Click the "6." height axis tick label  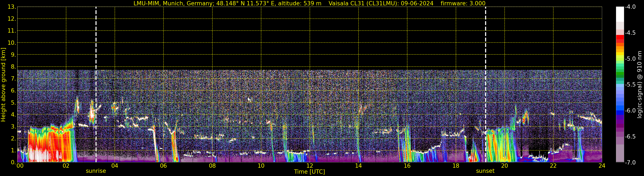tap(13, 91)
